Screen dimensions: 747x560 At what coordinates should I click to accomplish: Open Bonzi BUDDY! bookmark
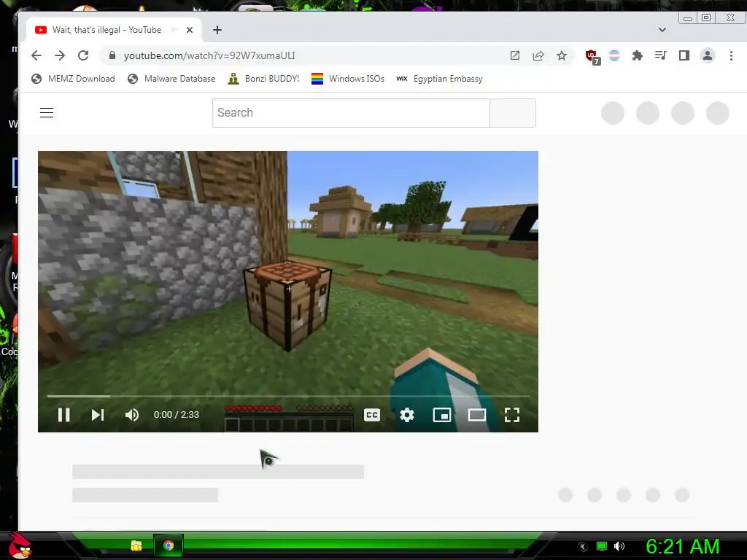pos(263,79)
